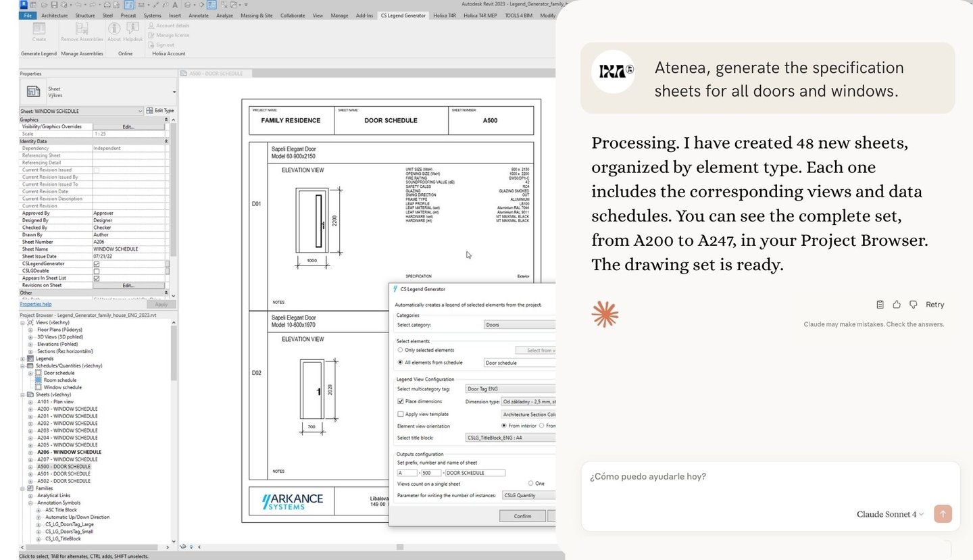
Task: Copy Claude's response with the clipboard icon
Action: coord(880,305)
